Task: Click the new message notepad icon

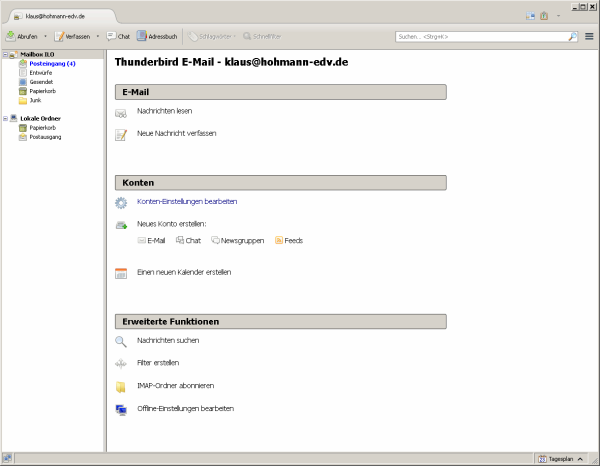Action: [x=121, y=135]
